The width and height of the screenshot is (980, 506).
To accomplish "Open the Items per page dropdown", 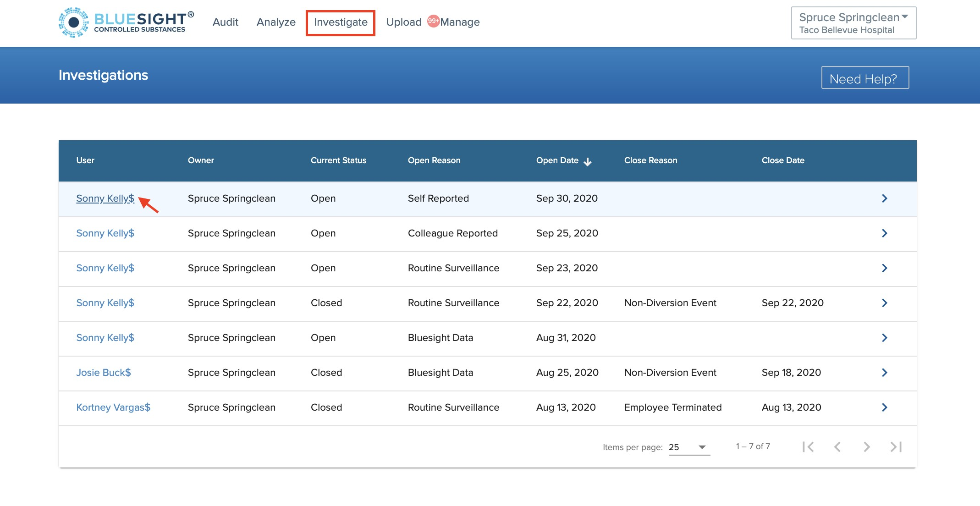I will 689,447.
